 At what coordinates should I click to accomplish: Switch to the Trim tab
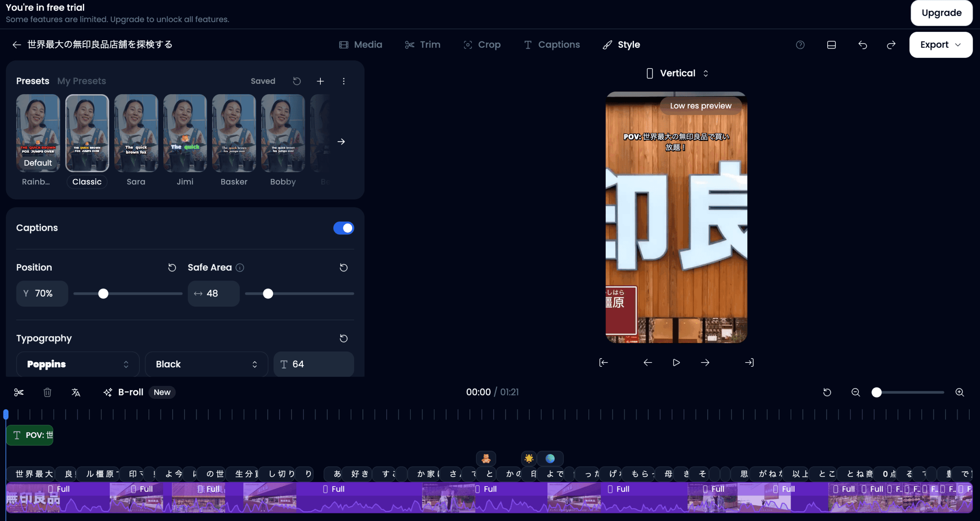tap(423, 45)
